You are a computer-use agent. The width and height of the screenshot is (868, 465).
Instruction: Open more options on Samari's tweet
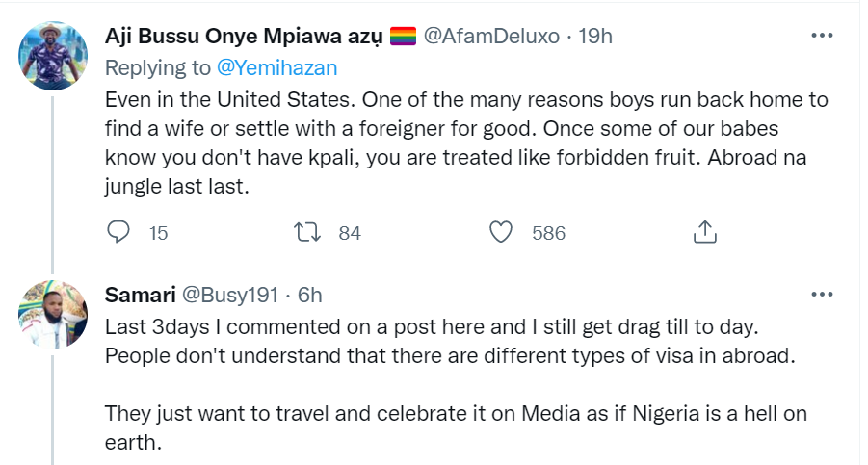tap(821, 294)
